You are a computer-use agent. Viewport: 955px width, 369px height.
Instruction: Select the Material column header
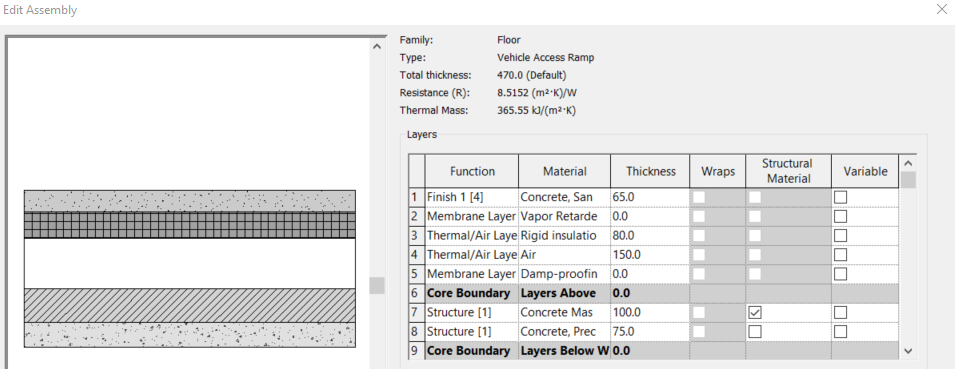[x=565, y=171]
